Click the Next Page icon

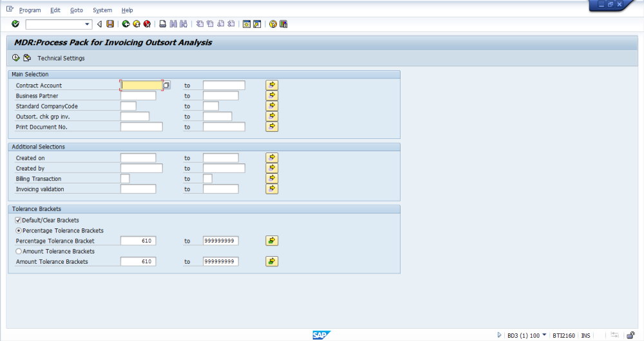tap(220, 24)
